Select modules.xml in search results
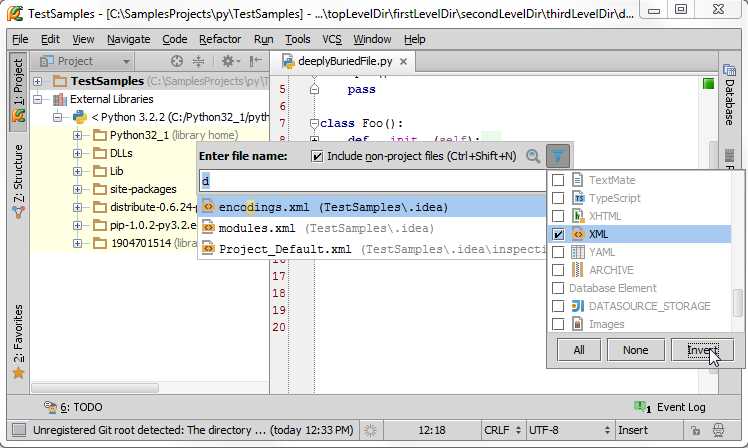Viewport: 748px width, 448px height. pos(372,228)
